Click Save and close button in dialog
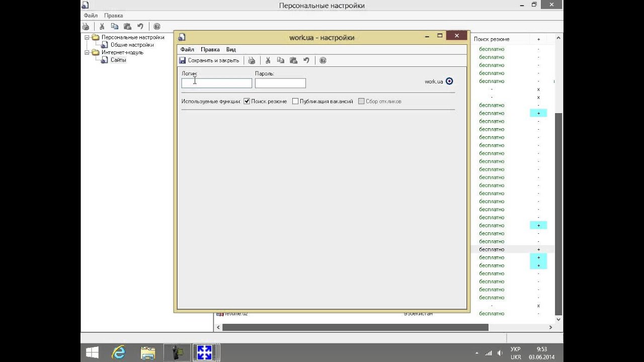This screenshot has width=644, height=362. [209, 60]
